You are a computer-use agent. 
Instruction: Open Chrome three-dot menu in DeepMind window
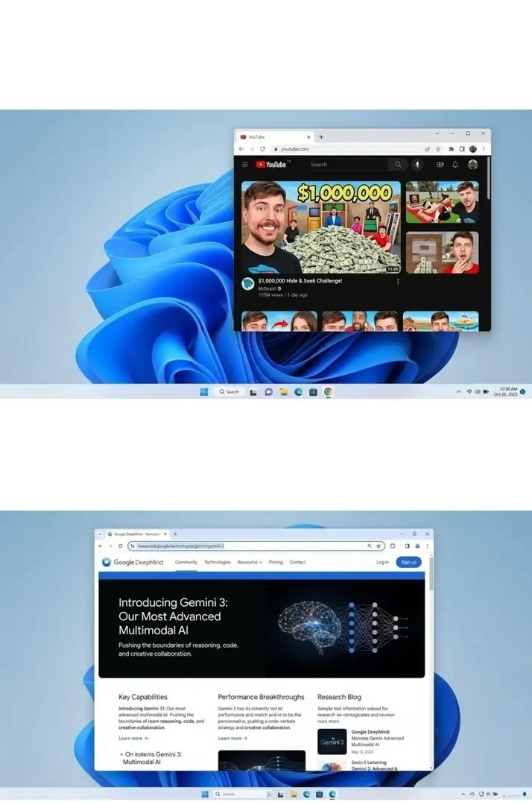(x=427, y=546)
